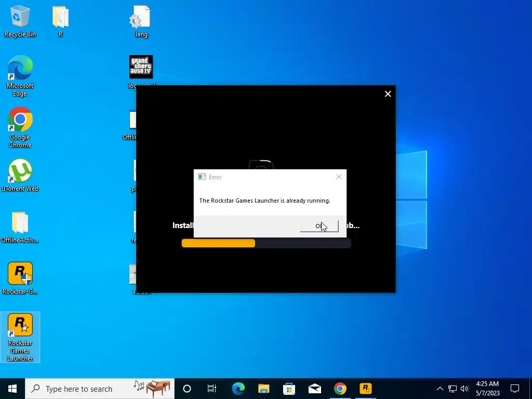This screenshot has width=532, height=399.
Task: Close the Error dialog with X
Action: (339, 177)
